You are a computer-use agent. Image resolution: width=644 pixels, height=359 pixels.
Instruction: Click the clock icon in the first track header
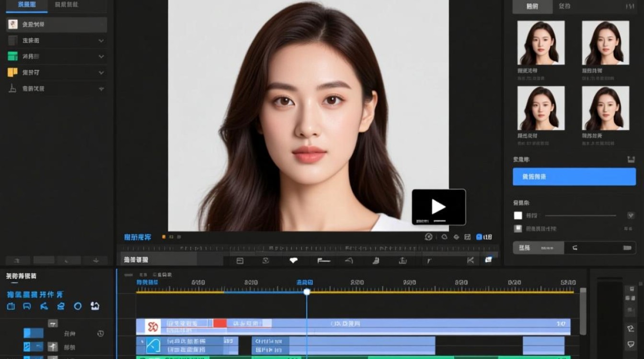pyautogui.click(x=101, y=334)
